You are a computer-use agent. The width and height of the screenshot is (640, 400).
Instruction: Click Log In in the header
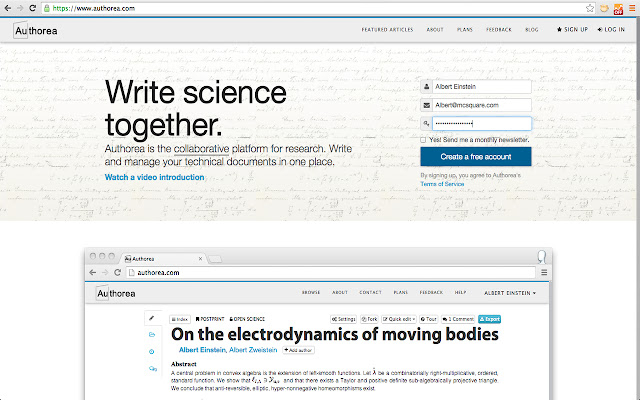coord(611,29)
